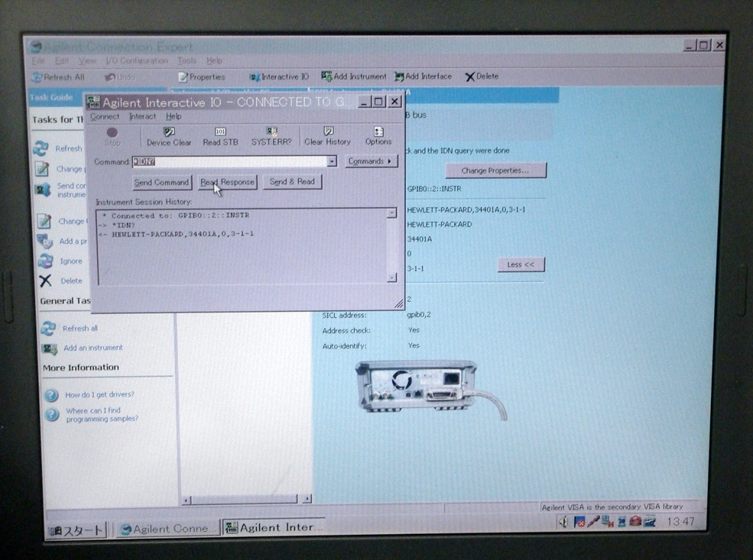The width and height of the screenshot is (753, 560).
Task: Launch Interactive IO from the main toolbar
Action: pos(279,76)
